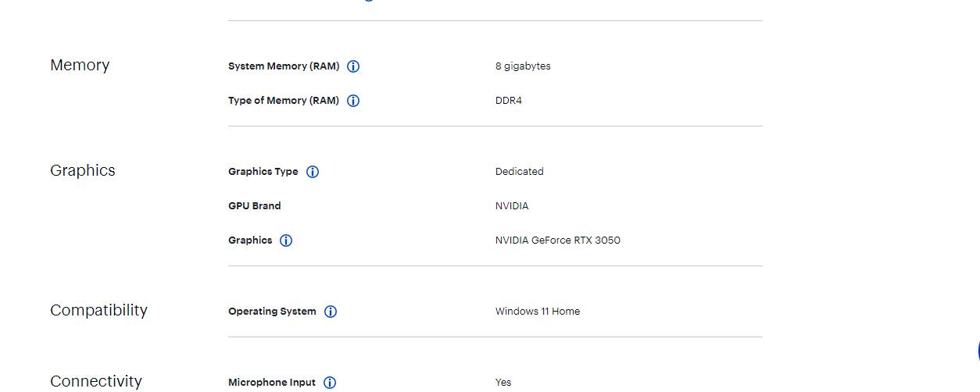Select the NVIDIA GeForce RTX 3050 text

click(x=558, y=241)
